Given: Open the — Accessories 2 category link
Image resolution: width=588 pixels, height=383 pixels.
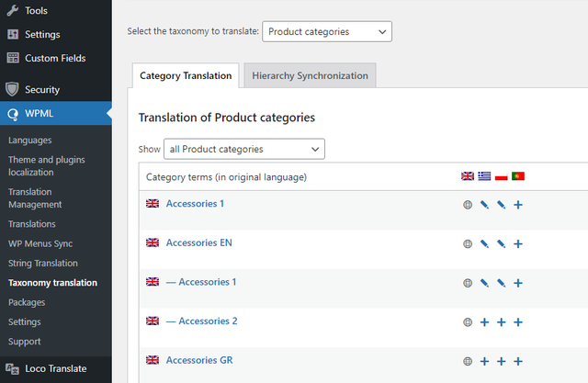Looking at the screenshot, I should [202, 321].
